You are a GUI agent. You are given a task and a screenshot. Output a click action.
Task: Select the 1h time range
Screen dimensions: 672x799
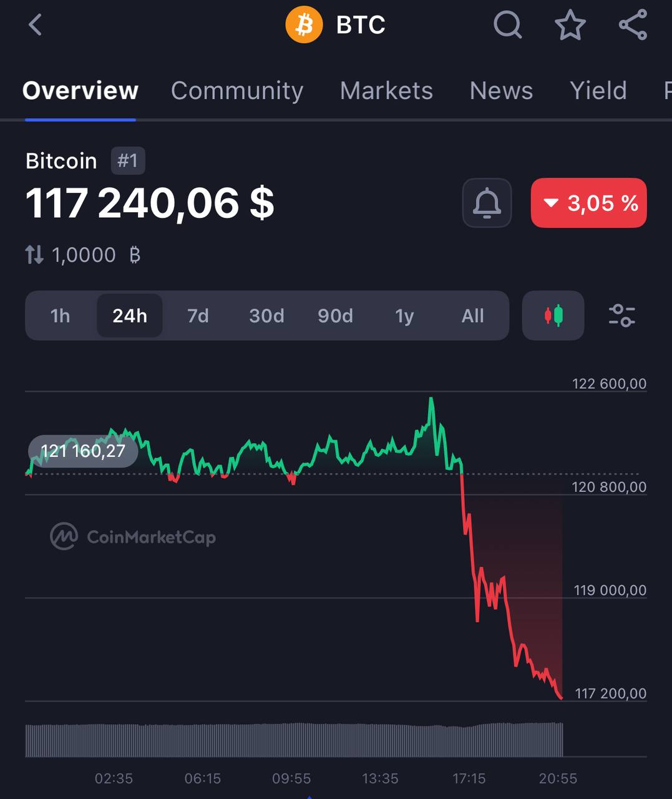click(x=61, y=316)
